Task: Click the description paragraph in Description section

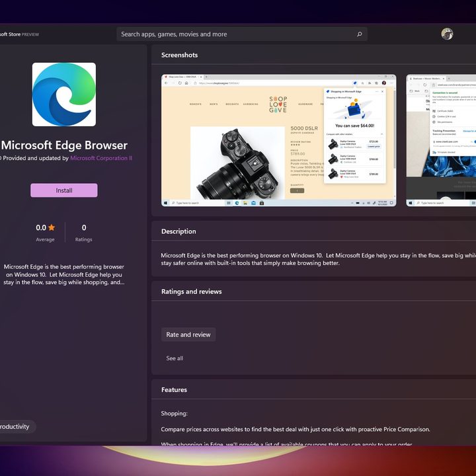Action: coord(319,259)
